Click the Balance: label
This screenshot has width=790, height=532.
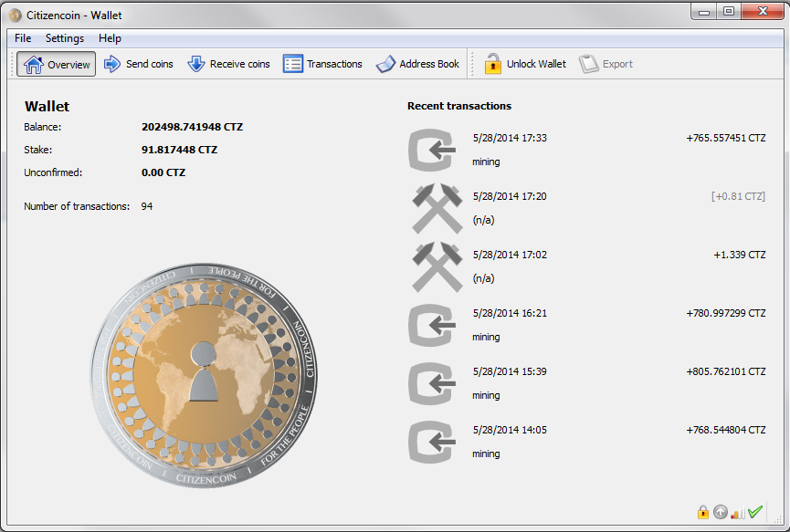coord(42,127)
